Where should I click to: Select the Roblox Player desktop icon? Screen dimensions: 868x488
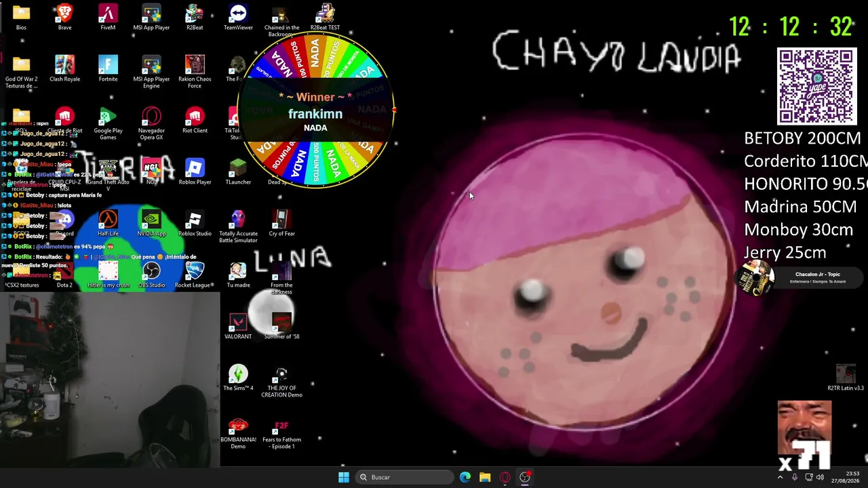[195, 172]
